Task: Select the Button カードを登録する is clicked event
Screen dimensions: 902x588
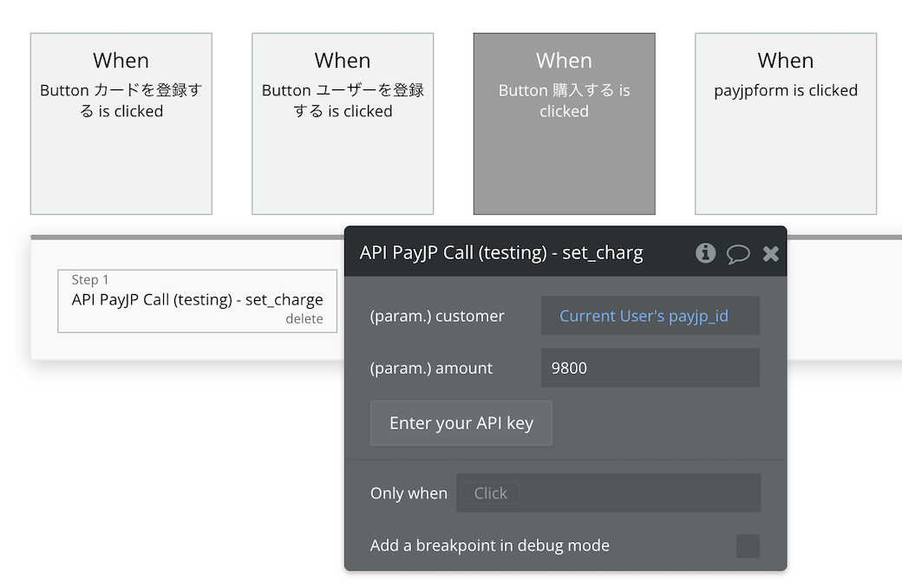Action: 121,124
